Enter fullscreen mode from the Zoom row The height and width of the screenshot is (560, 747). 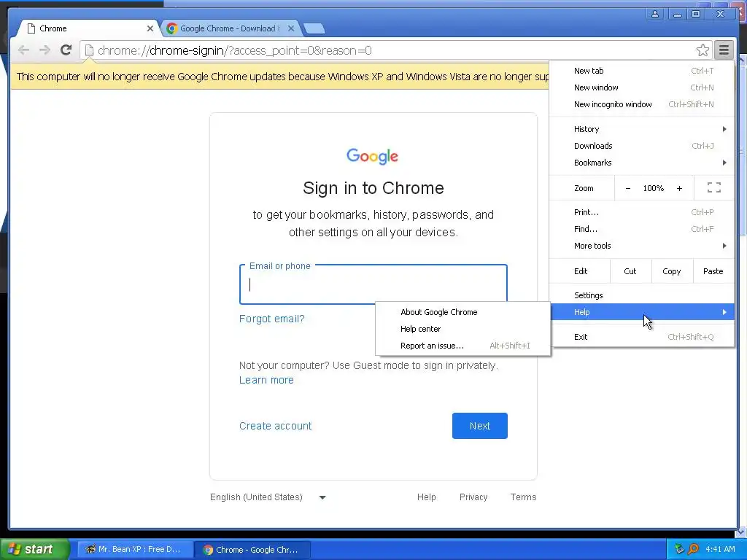713,187
